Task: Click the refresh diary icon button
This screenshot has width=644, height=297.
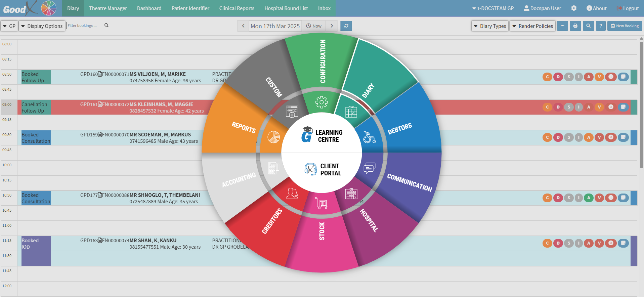Action: (346, 26)
